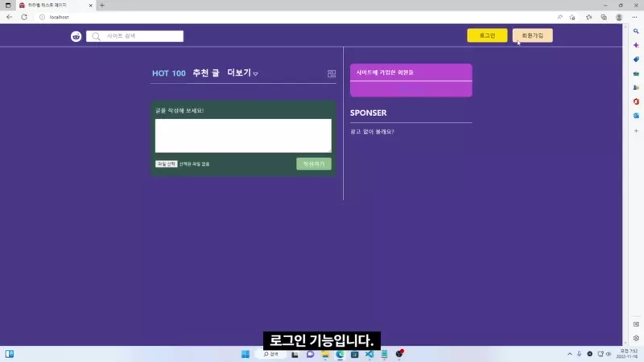Open Tools briefcase icon in sidebar
The width and height of the screenshot is (644, 362).
[636, 73]
